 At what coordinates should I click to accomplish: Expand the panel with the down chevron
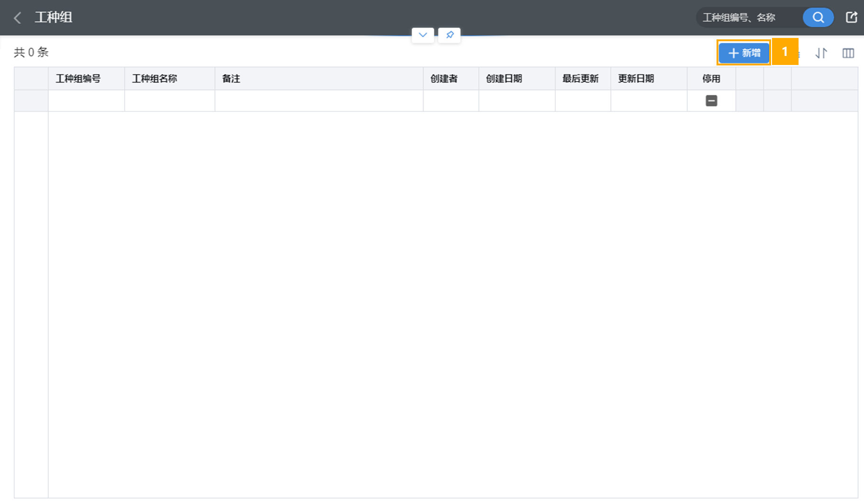pos(423,35)
